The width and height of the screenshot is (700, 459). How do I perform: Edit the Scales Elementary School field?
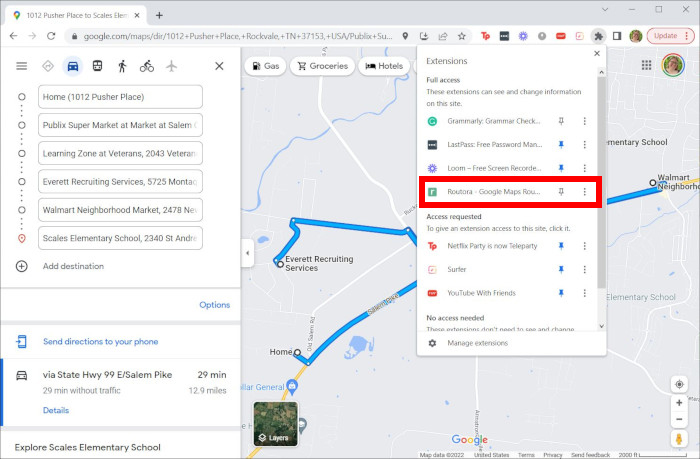pos(120,238)
